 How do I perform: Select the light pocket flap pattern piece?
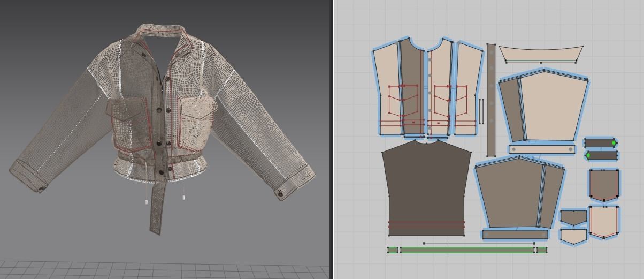click(x=573, y=236)
